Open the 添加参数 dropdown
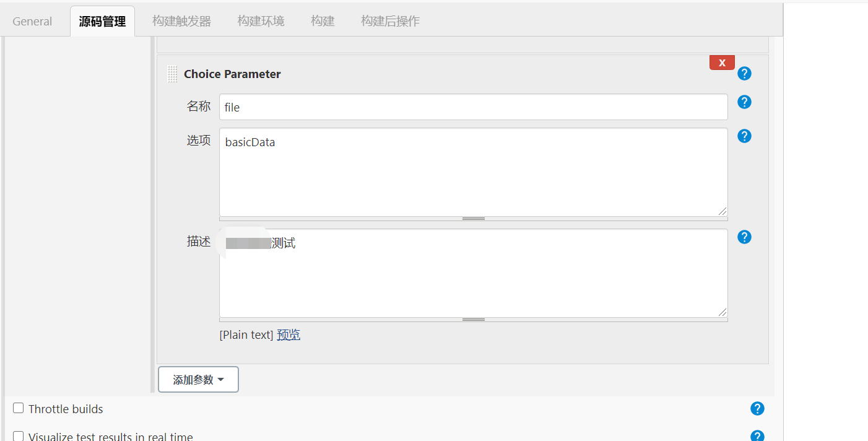 (198, 380)
